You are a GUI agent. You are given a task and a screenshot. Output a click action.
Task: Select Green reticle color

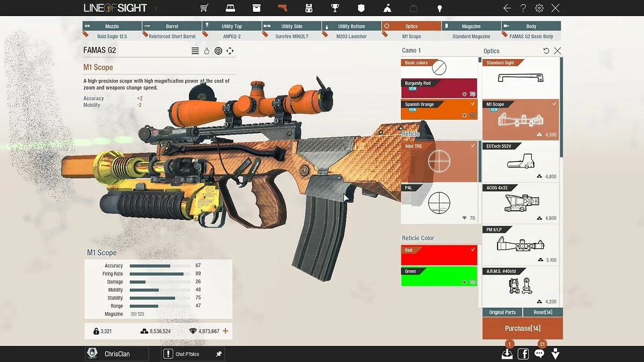(x=439, y=276)
